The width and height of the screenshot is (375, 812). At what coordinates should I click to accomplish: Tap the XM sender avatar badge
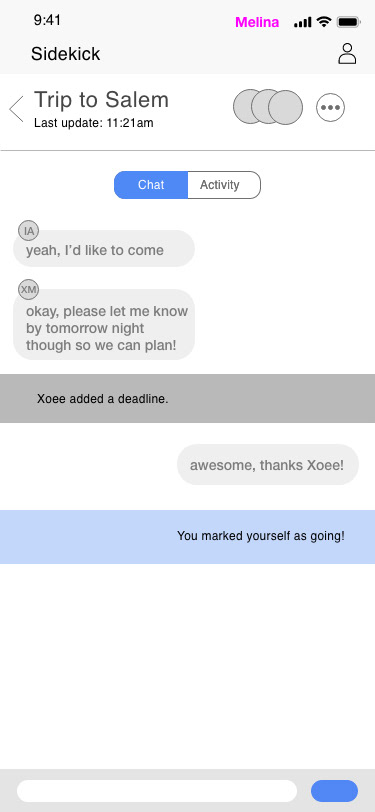click(28, 289)
